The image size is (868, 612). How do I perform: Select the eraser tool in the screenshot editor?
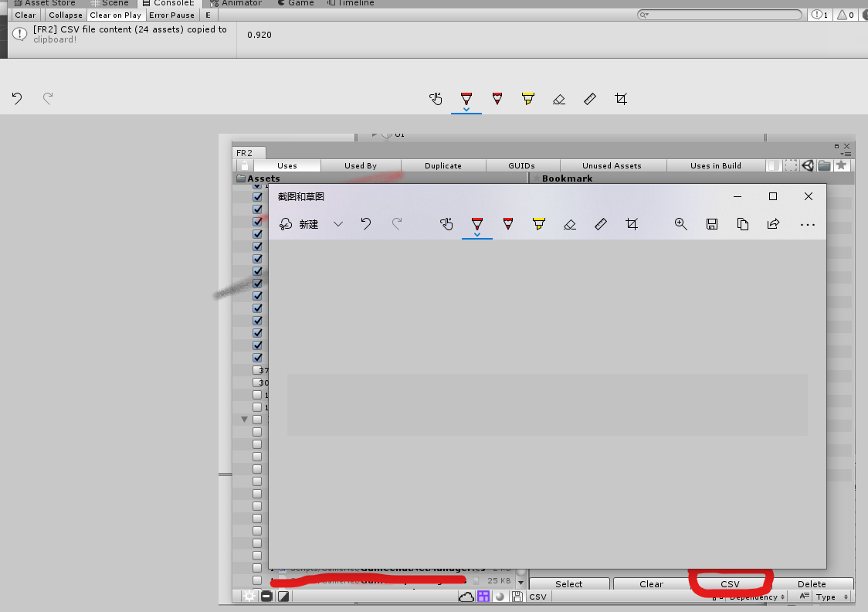(570, 223)
